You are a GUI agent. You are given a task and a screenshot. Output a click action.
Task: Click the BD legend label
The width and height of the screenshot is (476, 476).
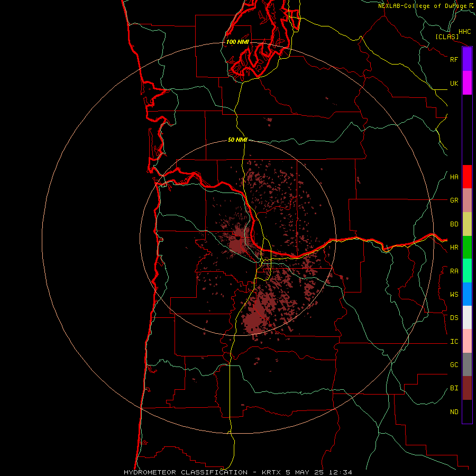454,224
